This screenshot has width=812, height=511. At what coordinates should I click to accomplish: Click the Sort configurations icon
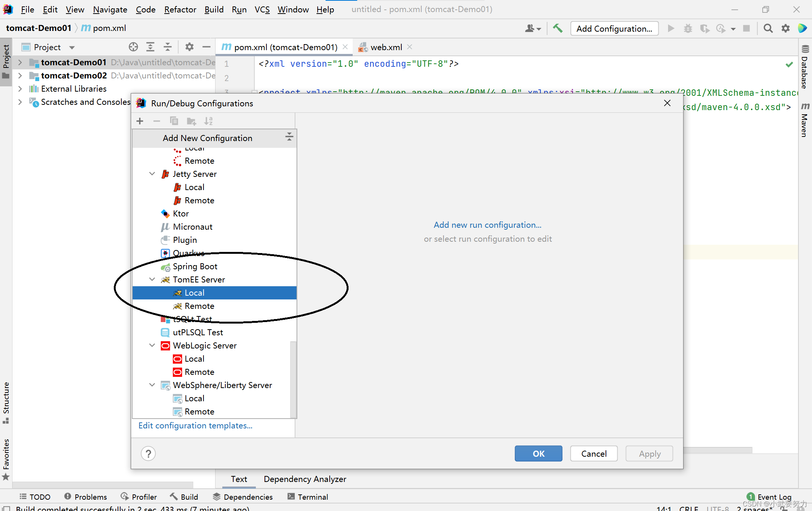[208, 121]
